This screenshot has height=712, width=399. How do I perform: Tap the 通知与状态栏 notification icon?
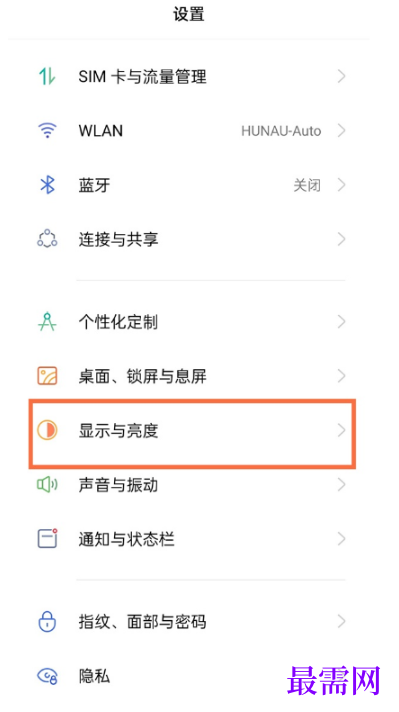coord(47,539)
